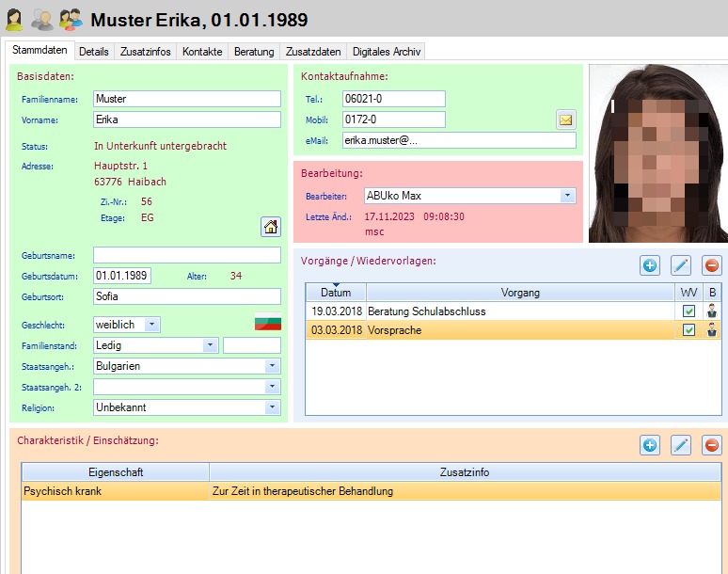Click the envelope email icon
The width and height of the screenshot is (728, 574).
(565, 120)
